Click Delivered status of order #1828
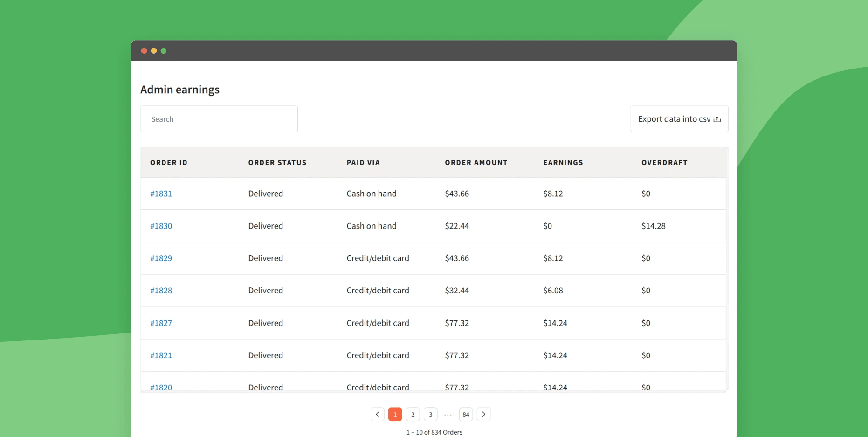Viewport: 868px width, 437px height. coord(266,290)
